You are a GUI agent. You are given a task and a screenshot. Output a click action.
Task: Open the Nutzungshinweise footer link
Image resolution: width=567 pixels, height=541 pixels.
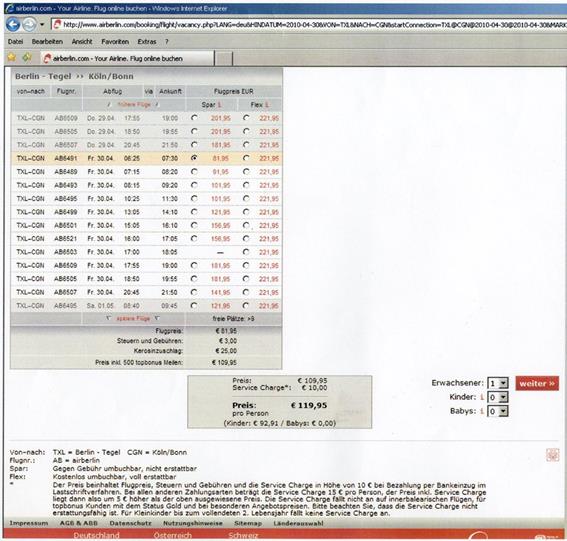[x=193, y=523]
